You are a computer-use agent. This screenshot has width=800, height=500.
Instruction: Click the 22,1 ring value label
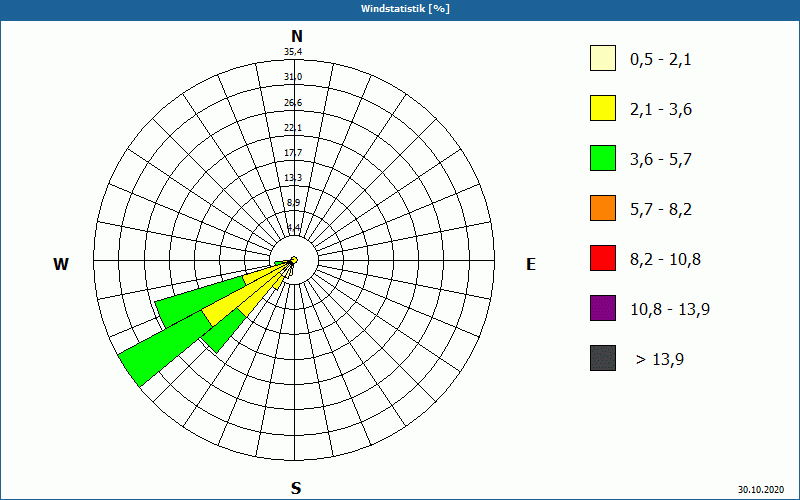tap(293, 128)
